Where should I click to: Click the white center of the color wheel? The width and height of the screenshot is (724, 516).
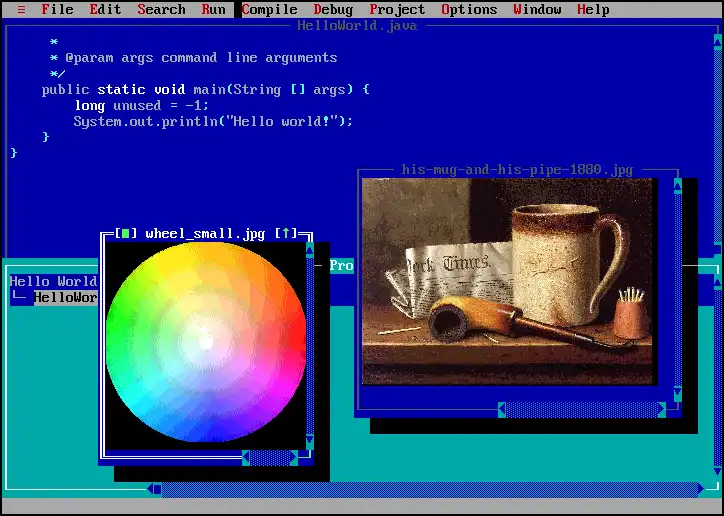click(205, 342)
